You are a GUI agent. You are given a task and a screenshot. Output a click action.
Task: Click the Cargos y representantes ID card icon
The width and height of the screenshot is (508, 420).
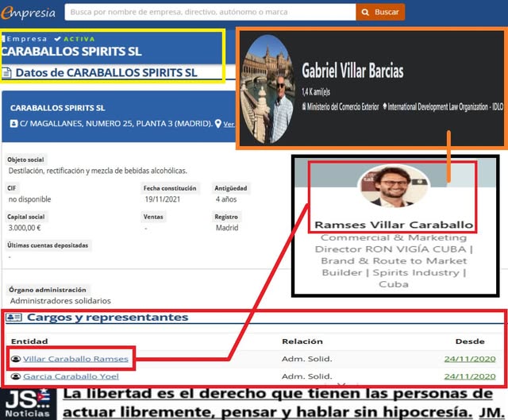[x=14, y=317]
